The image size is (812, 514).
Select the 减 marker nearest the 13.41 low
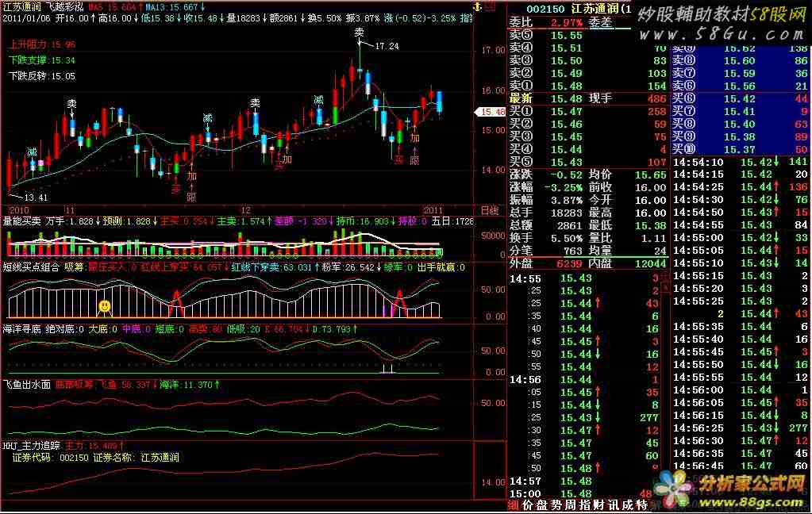coord(32,152)
